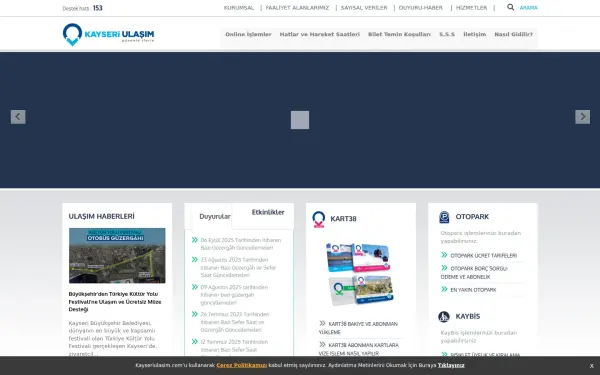This screenshot has height=375, width=600.
Task: Go to previous slide with left arrow
Action: 18,117
